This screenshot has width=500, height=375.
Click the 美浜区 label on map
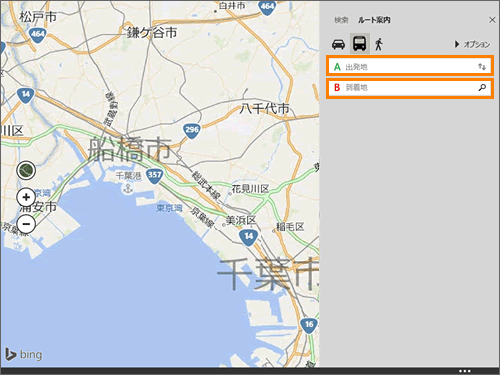click(x=241, y=220)
